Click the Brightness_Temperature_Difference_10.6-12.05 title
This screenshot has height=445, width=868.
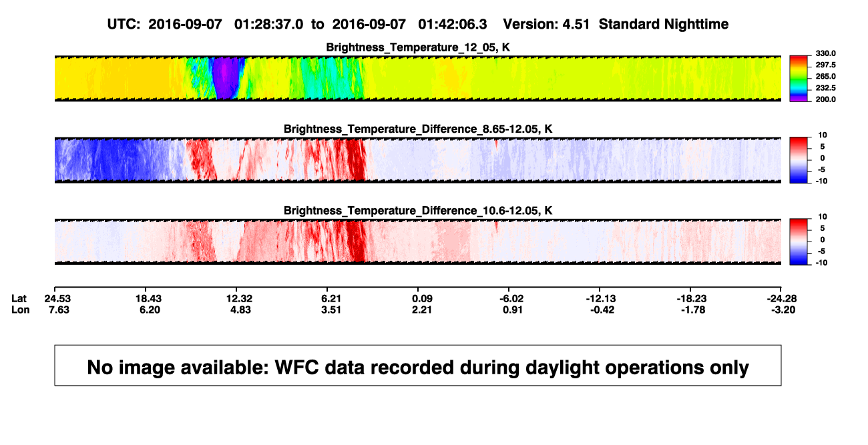tap(418, 211)
